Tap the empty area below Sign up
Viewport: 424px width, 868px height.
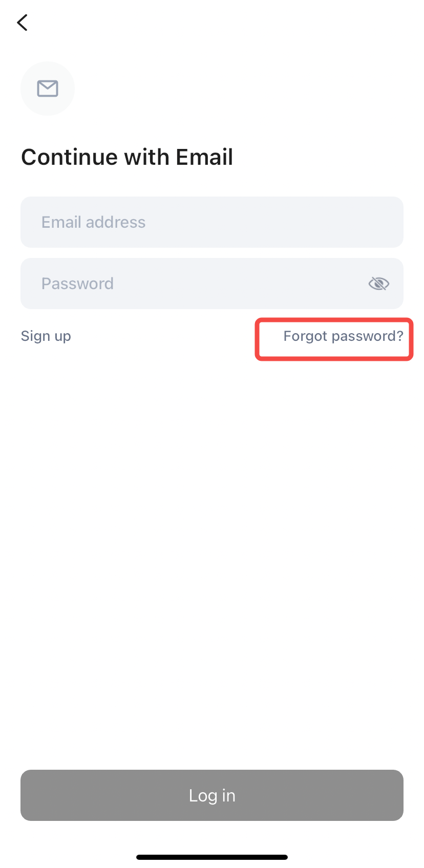(46, 461)
